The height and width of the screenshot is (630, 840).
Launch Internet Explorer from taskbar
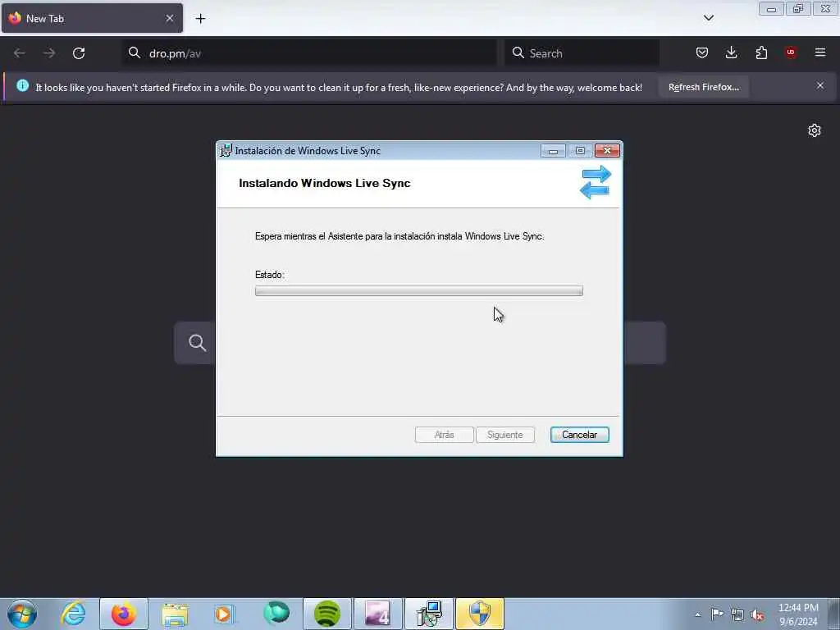pos(73,614)
